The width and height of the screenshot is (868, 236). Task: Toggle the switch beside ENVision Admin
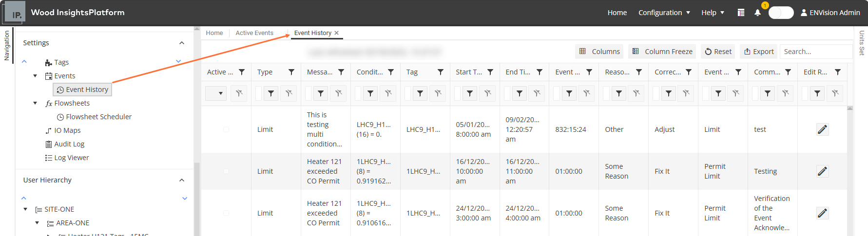(781, 13)
